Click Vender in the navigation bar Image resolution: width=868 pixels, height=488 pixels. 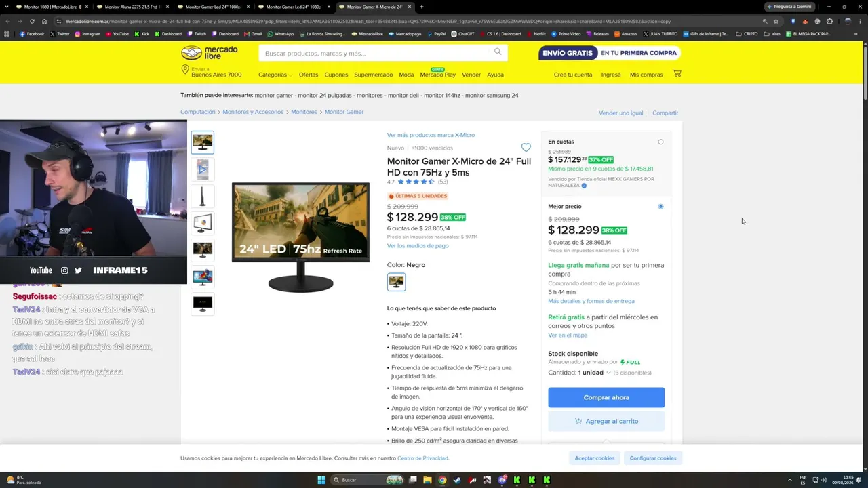click(471, 75)
